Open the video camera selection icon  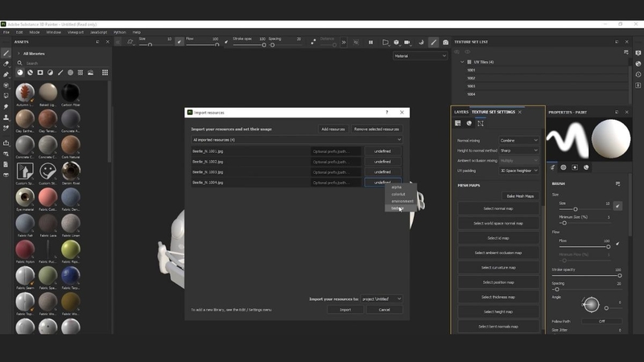pos(407,42)
